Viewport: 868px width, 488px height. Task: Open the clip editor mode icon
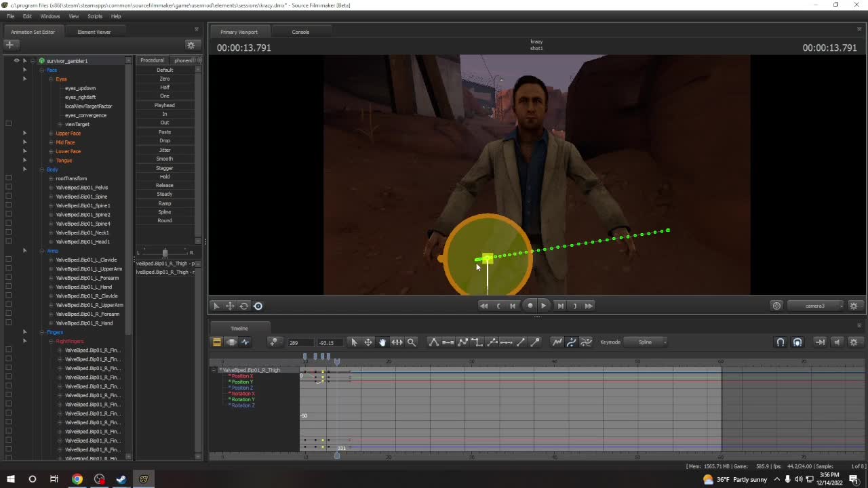tap(217, 342)
